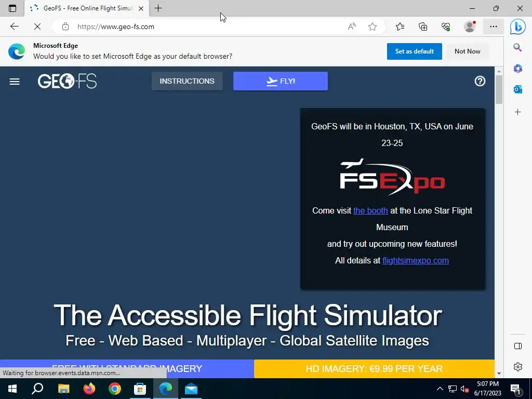The height and width of the screenshot is (399, 532).
Task: Open the volume control in tray
Action: pos(464,389)
